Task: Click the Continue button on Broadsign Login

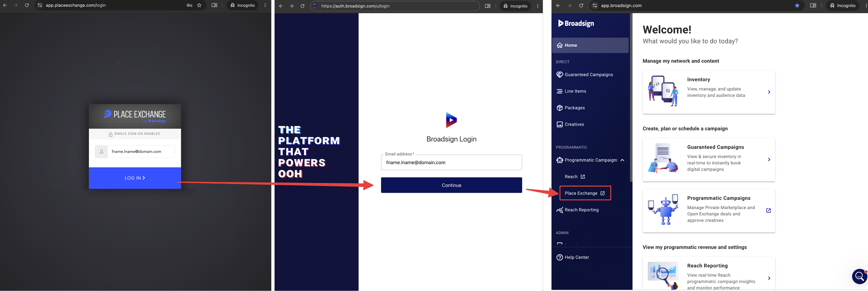Action: click(451, 185)
